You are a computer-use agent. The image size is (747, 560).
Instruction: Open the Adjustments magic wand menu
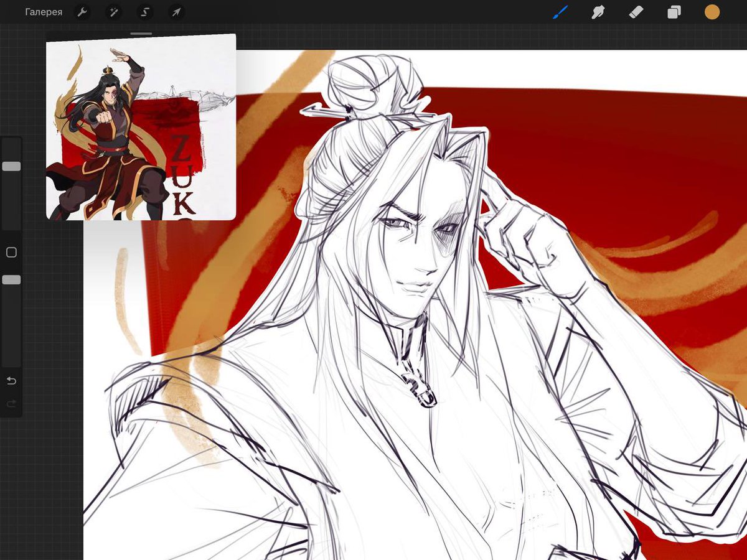point(113,12)
